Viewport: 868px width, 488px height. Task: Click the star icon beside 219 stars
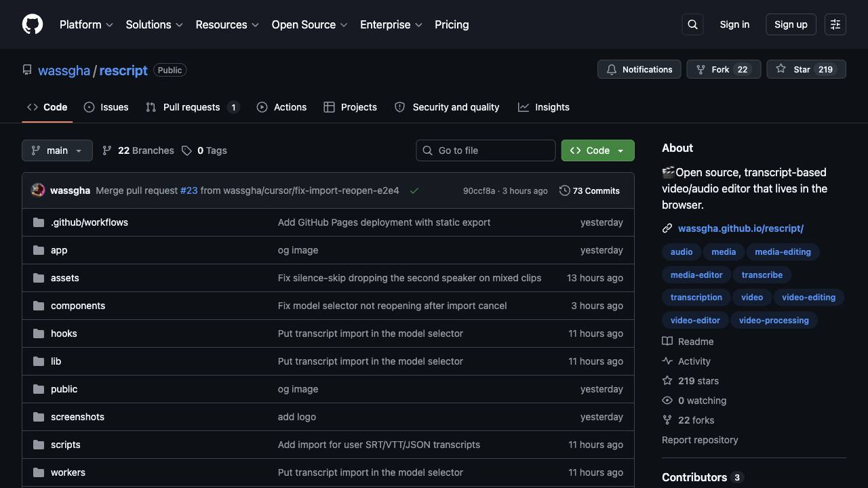[x=667, y=381]
